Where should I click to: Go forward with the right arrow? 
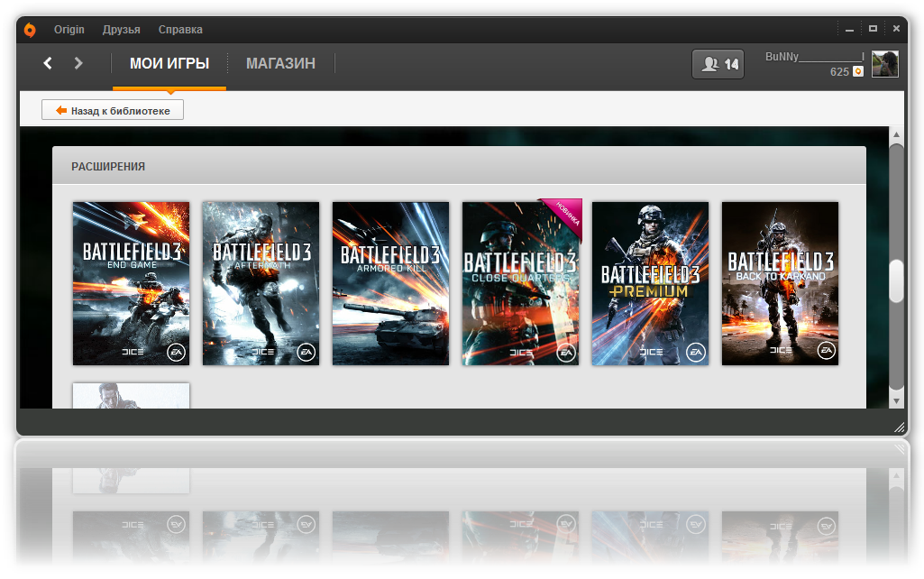(x=78, y=63)
